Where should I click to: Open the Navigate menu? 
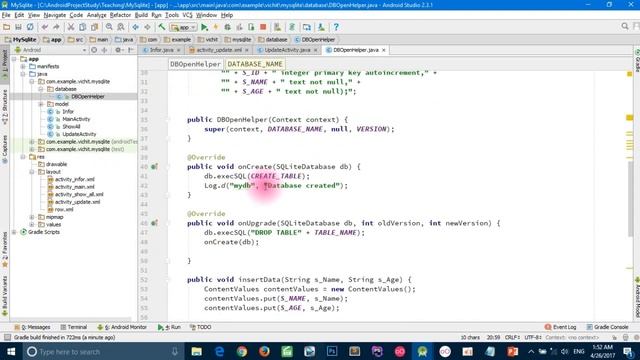pyautogui.click(x=55, y=15)
